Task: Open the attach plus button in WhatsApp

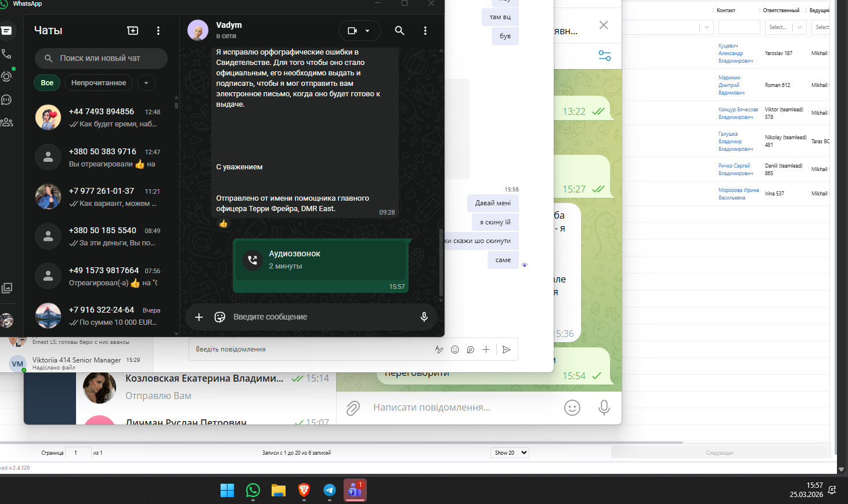Action: click(x=199, y=317)
